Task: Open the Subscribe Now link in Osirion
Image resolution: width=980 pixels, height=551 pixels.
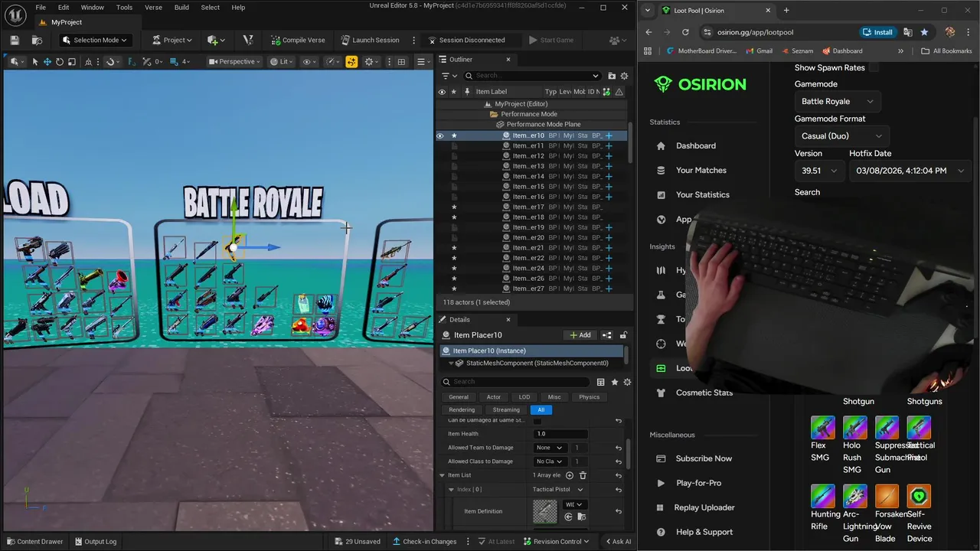Action: [x=704, y=458]
